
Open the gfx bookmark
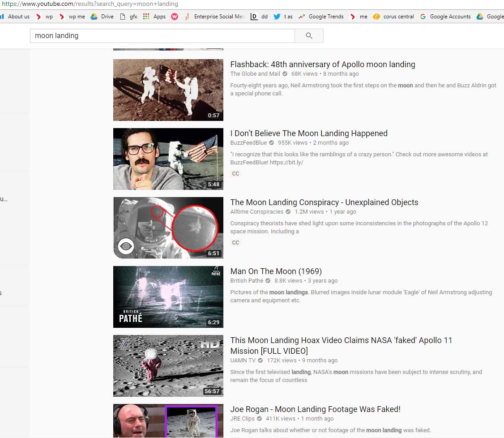[128, 17]
